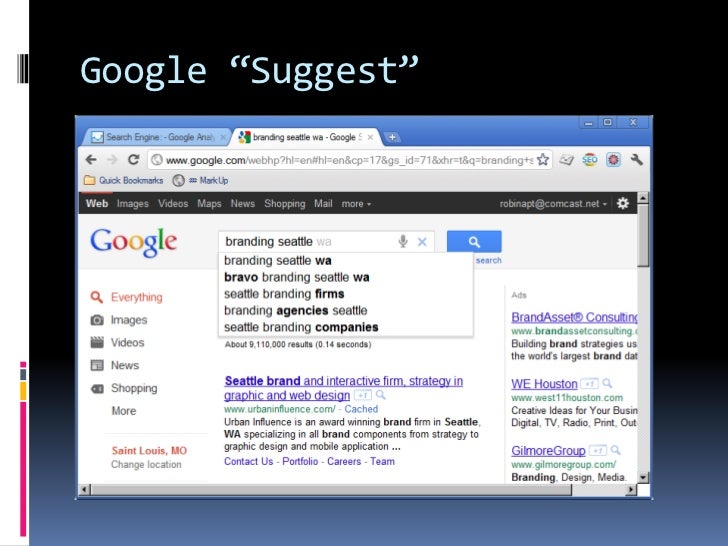
Task: Click the vertical scrollbar down arrow
Action: 643,477
